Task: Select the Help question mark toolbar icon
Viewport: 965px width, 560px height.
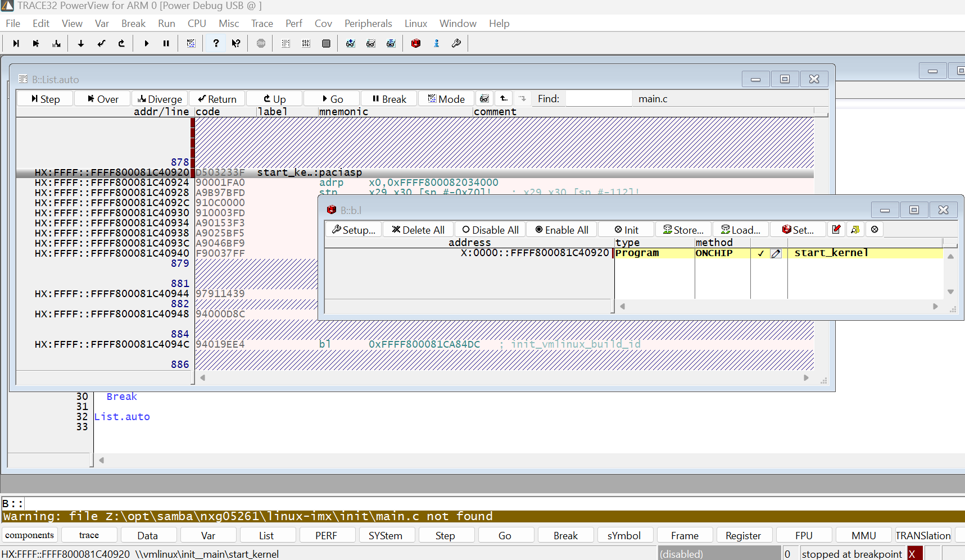Action: 215,43
